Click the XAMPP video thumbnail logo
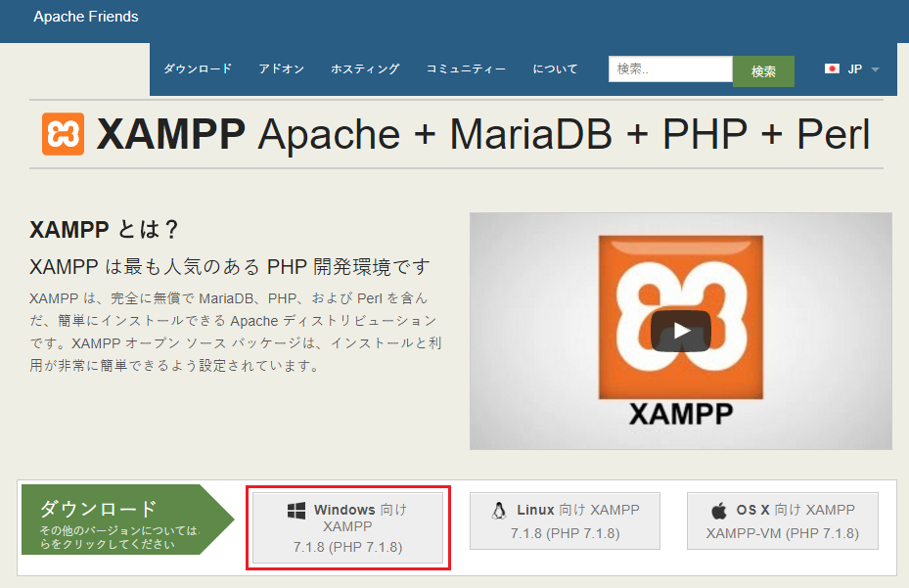The width and height of the screenshot is (909, 588). [x=681, y=317]
